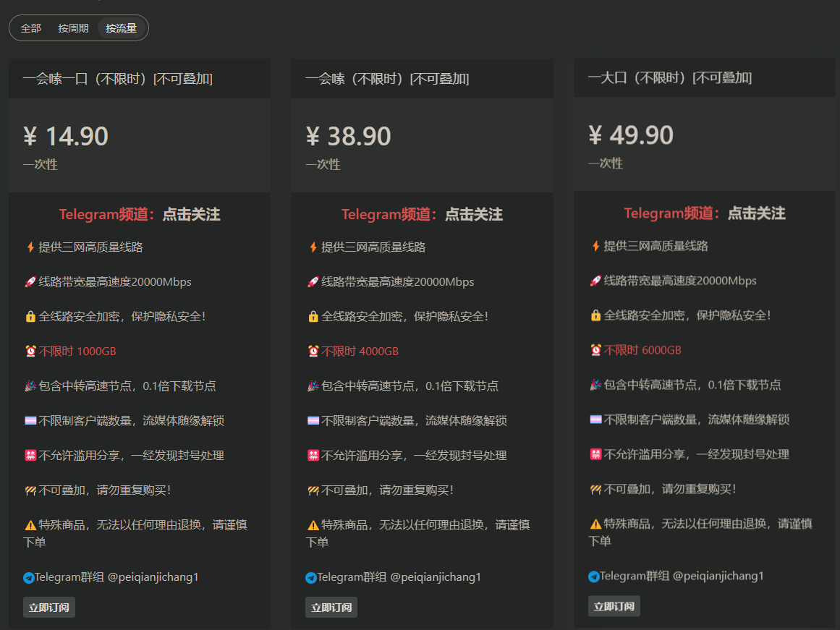
Task: Click the padlock icon in the ¥14.90 plan
Action: [30, 317]
